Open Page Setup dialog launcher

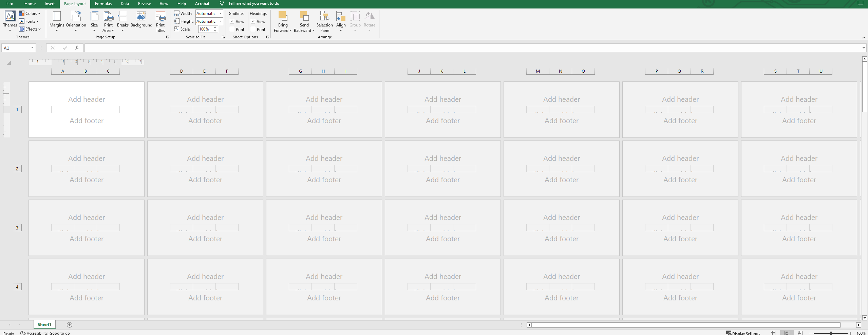coord(168,37)
